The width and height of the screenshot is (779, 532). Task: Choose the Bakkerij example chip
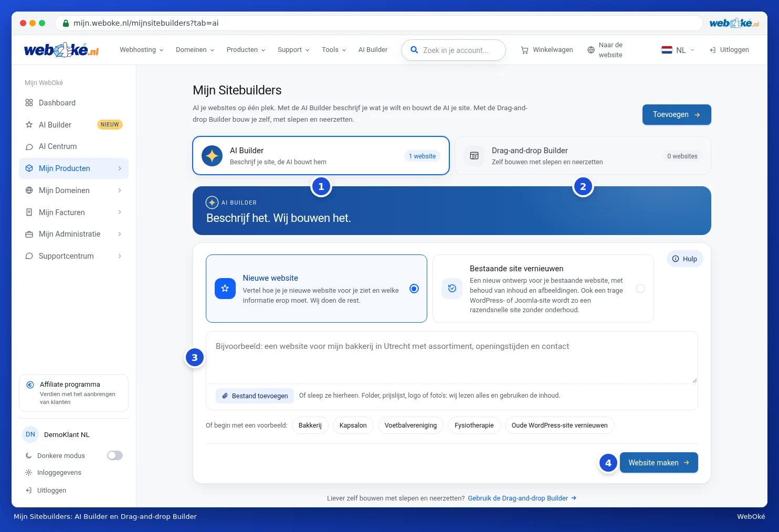pos(310,425)
